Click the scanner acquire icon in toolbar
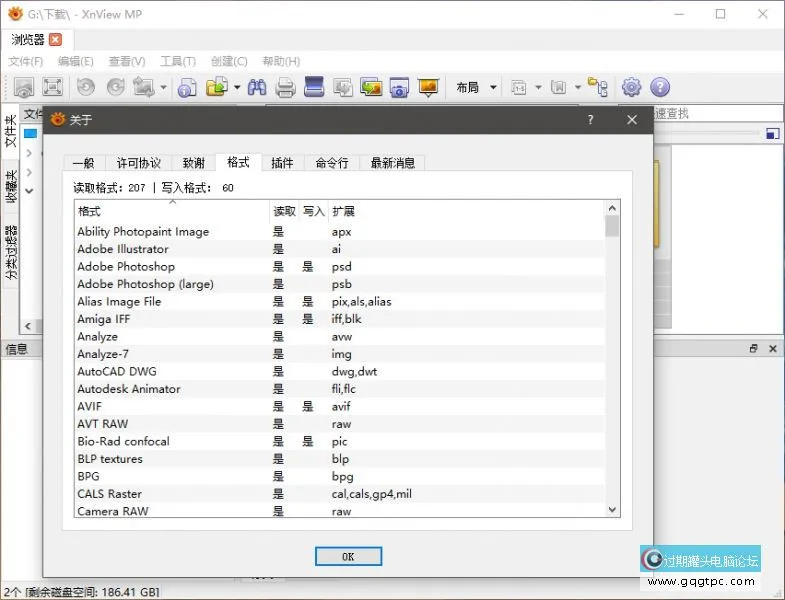This screenshot has height=600, width=785. point(314,87)
